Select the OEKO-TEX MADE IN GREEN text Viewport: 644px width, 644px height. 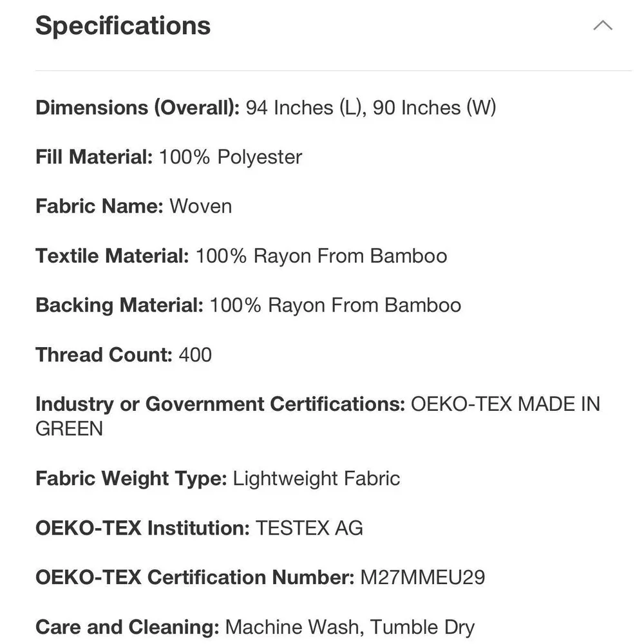(x=318, y=416)
